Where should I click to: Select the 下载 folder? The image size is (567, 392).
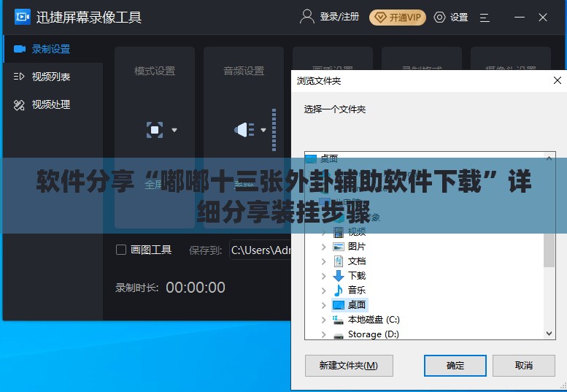coord(357,275)
